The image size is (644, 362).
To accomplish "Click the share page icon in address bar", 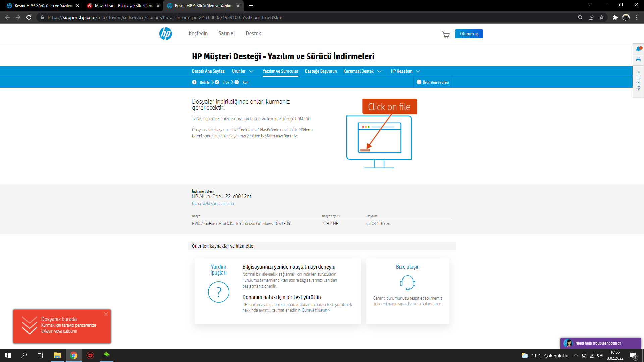I will pyautogui.click(x=591, y=17).
